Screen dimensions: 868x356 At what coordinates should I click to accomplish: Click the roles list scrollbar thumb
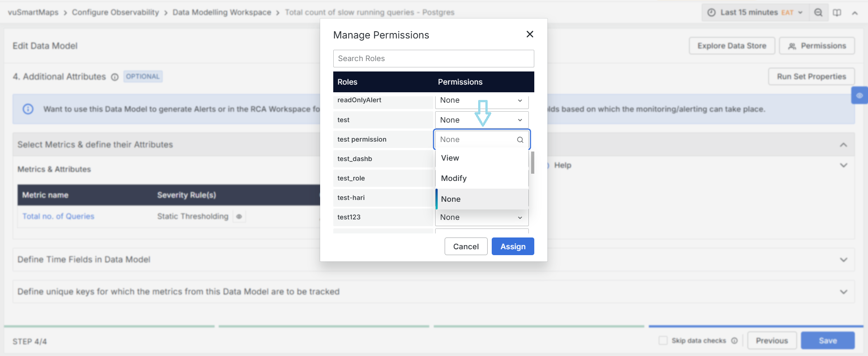pos(532,162)
